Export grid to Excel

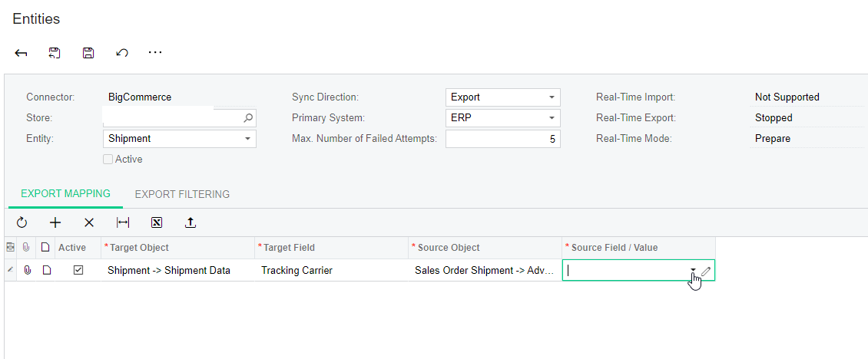click(157, 223)
